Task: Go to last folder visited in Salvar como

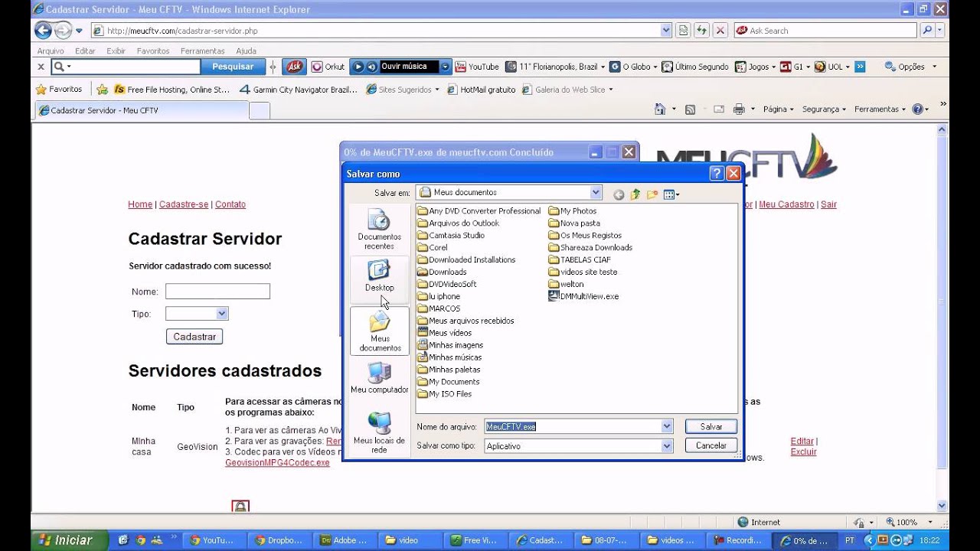Action: (619, 194)
